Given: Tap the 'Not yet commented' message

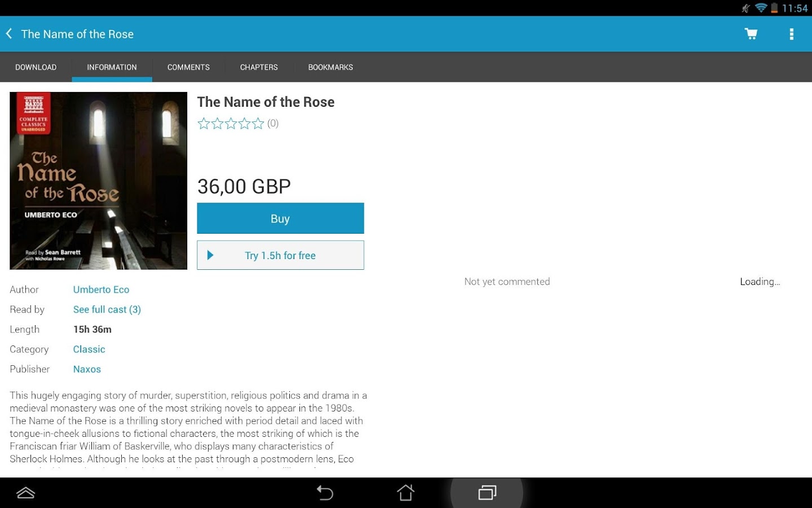Looking at the screenshot, I should (507, 282).
